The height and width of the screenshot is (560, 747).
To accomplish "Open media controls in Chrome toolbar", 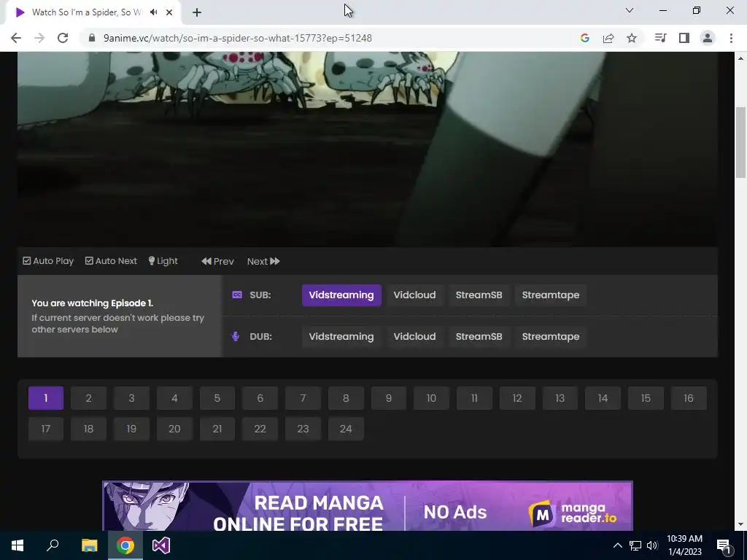I will tap(661, 38).
